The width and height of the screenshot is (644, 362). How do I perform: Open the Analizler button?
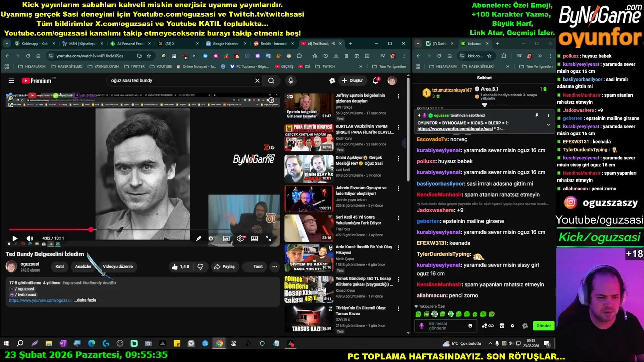coord(83,267)
